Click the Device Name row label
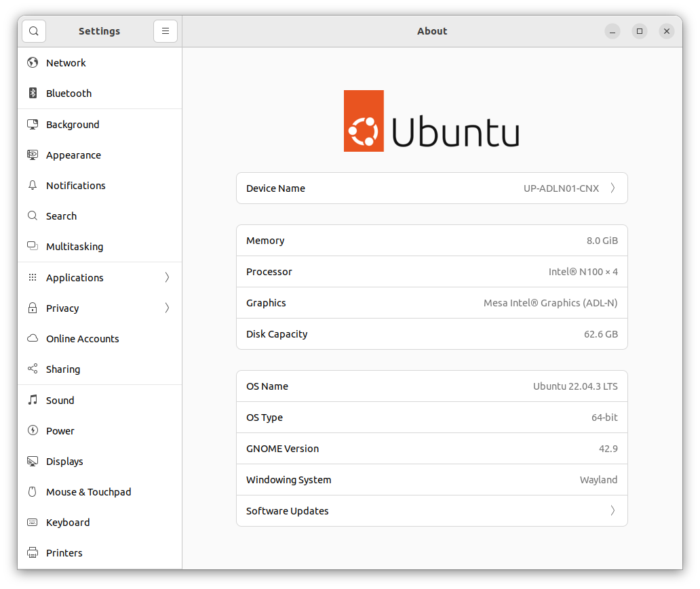The height and width of the screenshot is (589, 700). click(275, 188)
